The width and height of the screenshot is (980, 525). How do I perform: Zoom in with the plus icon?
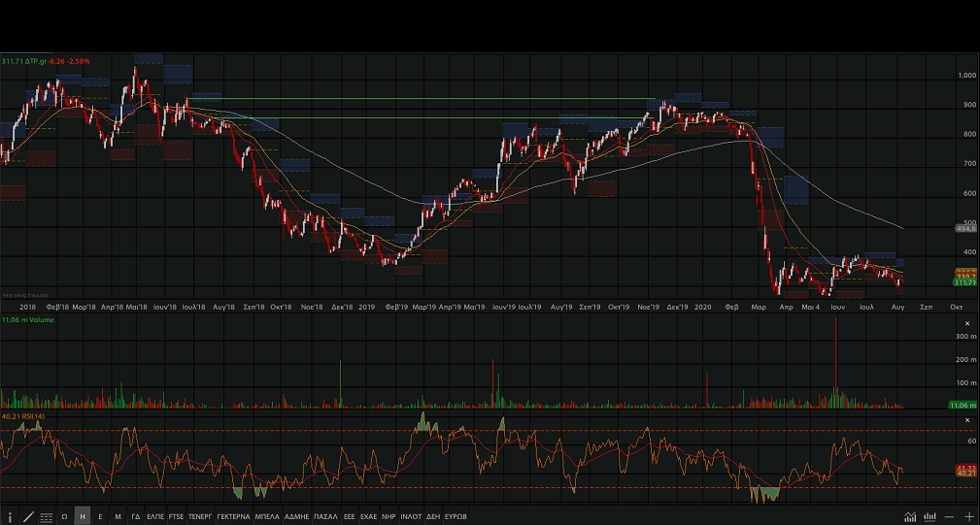pos(968,517)
